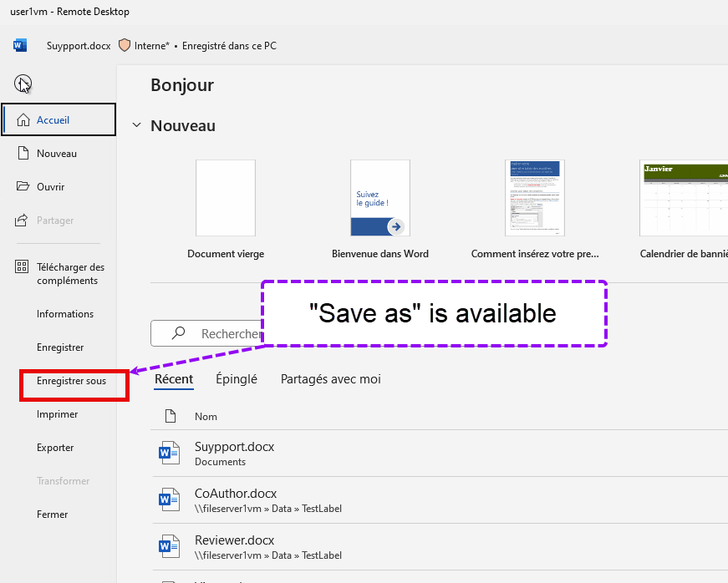Click the Télécharger des compléments grid icon

tap(22, 266)
